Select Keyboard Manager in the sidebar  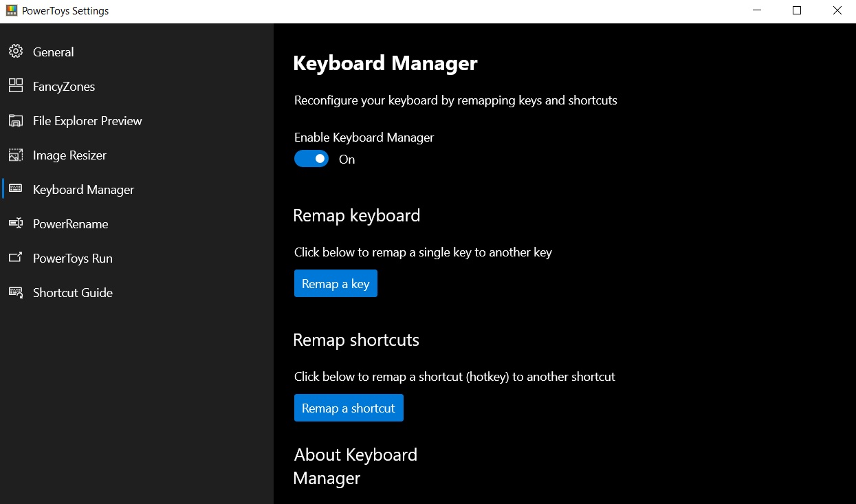click(x=137, y=189)
